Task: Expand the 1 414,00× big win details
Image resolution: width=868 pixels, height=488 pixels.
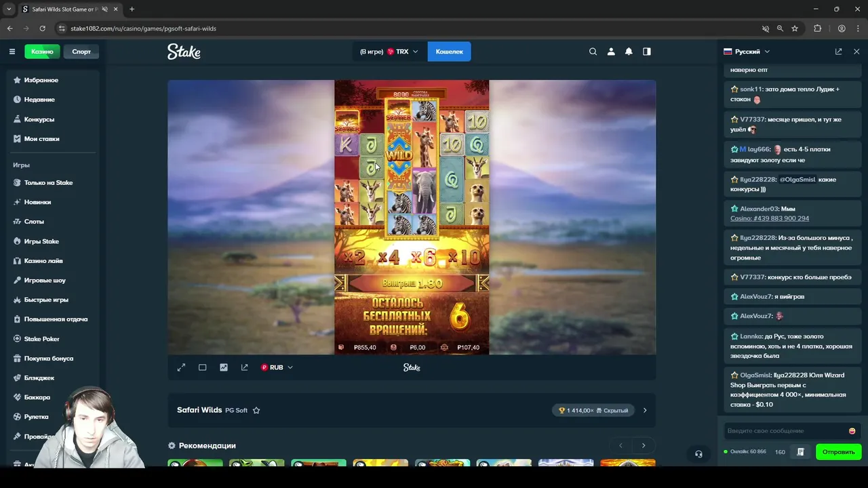Action: (645, 410)
